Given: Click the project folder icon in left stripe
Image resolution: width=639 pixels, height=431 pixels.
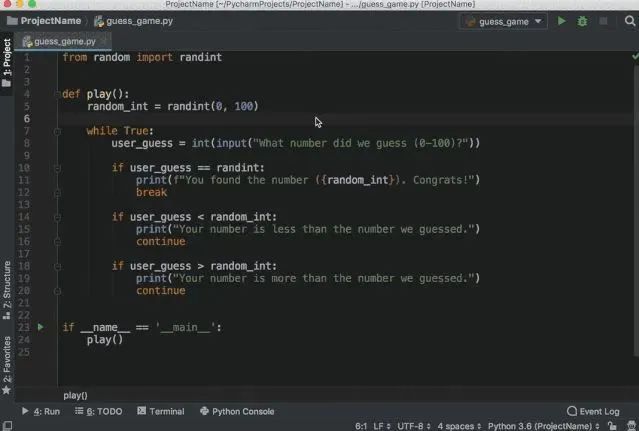Looking at the screenshot, I should coord(7,83).
